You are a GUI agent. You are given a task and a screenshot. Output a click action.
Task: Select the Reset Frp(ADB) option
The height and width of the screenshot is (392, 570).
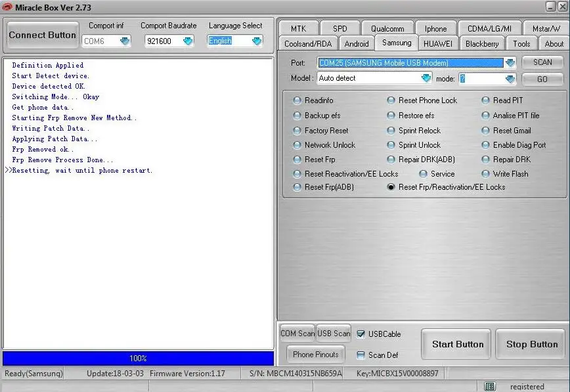297,187
